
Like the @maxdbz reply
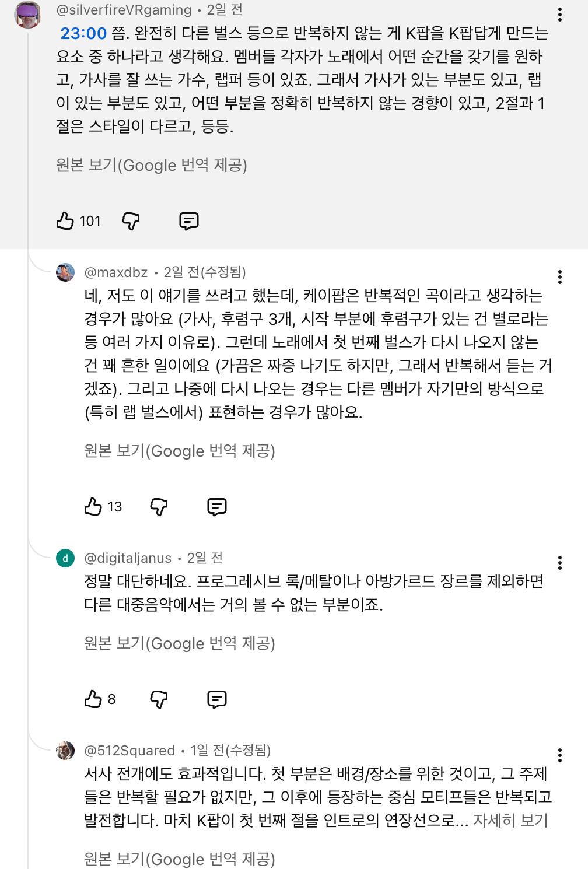(93, 507)
